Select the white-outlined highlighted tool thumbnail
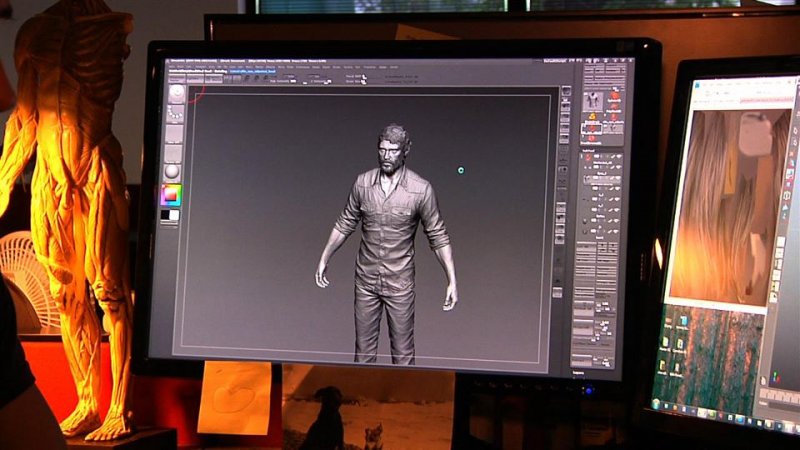The image size is (800, 450). click(591, 128)
